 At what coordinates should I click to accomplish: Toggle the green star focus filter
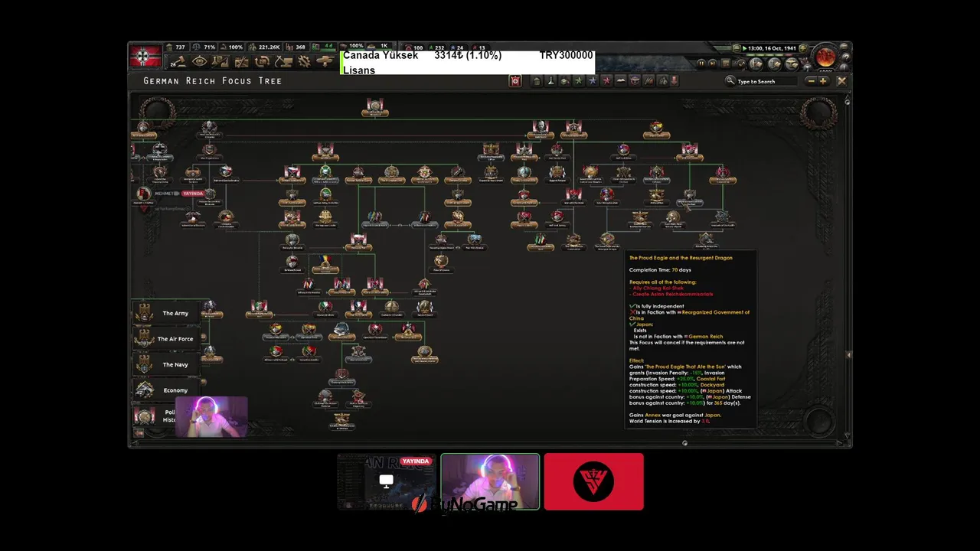click(579, 81)
